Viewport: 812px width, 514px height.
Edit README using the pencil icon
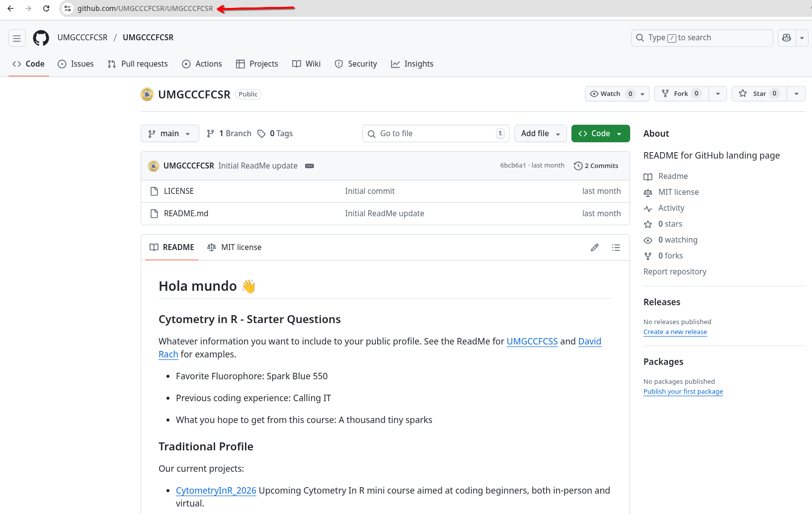(x=594, y=248)
